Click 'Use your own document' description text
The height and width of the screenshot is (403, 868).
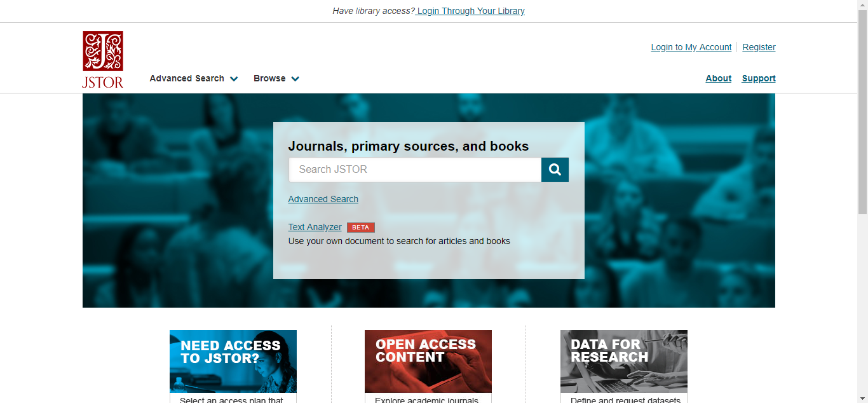click(399, 241)
